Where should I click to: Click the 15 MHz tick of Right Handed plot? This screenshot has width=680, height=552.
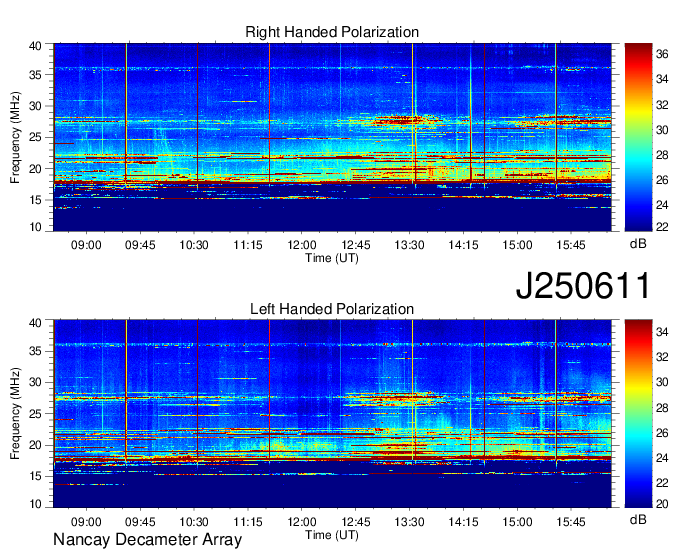coord(36,200)
